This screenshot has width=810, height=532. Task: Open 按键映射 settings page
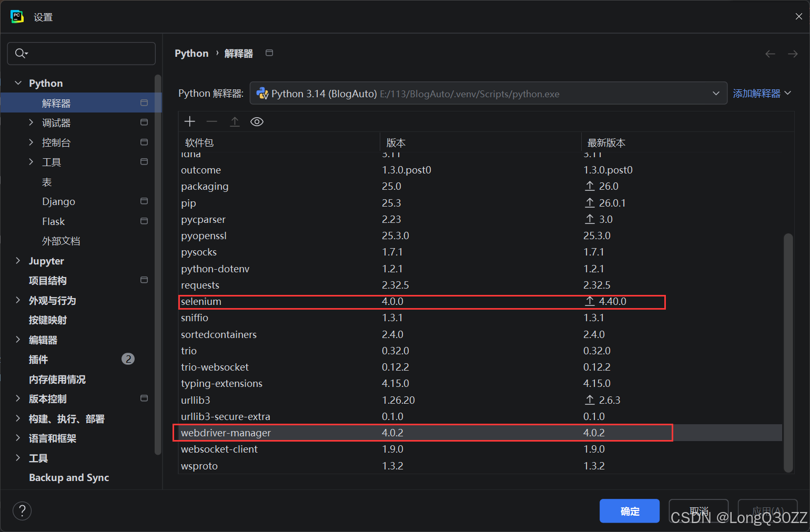47,320
